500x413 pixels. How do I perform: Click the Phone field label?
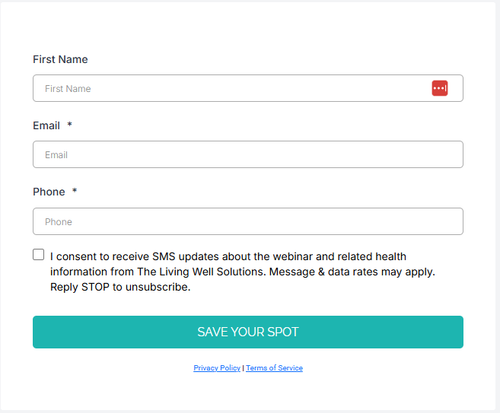[49, 192]
